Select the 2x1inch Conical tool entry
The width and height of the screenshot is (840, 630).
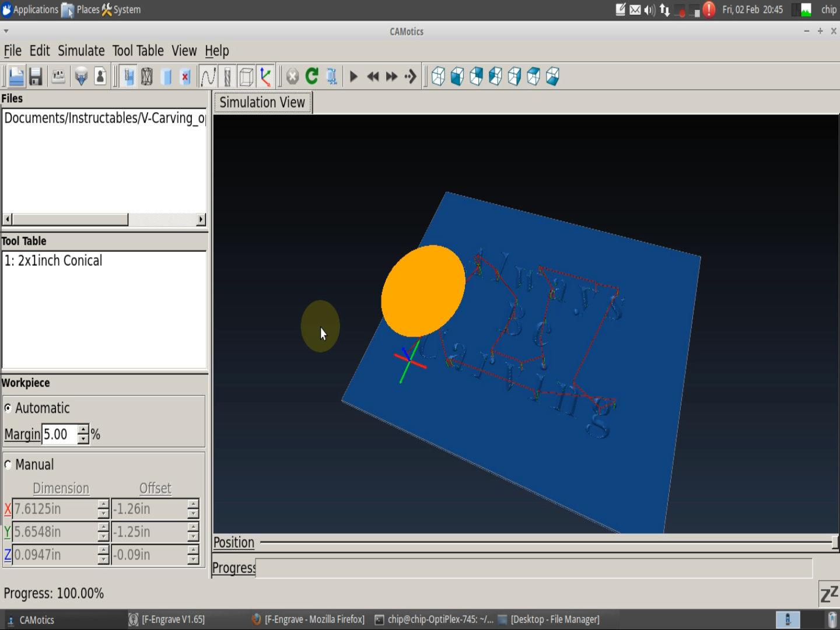(x=53, y=260)
